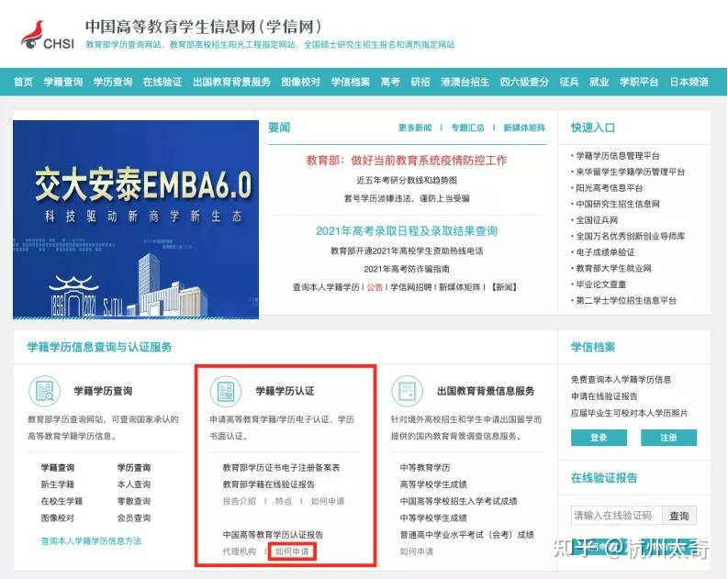
Task: Open 学职平台 nav item
Action: (639, 82)
